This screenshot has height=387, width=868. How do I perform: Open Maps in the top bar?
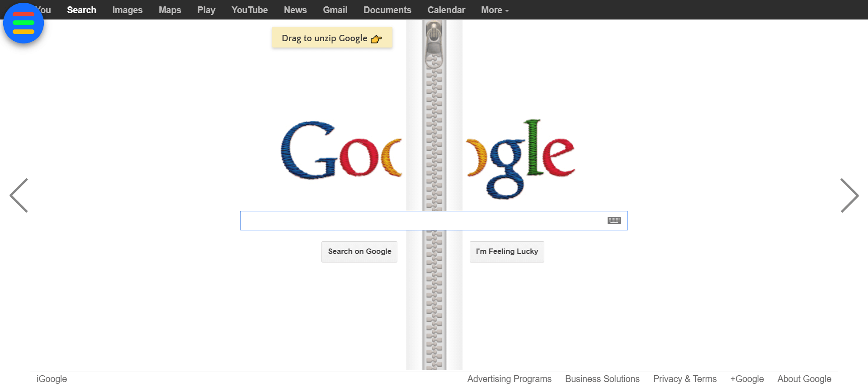[x=170, y=10]
